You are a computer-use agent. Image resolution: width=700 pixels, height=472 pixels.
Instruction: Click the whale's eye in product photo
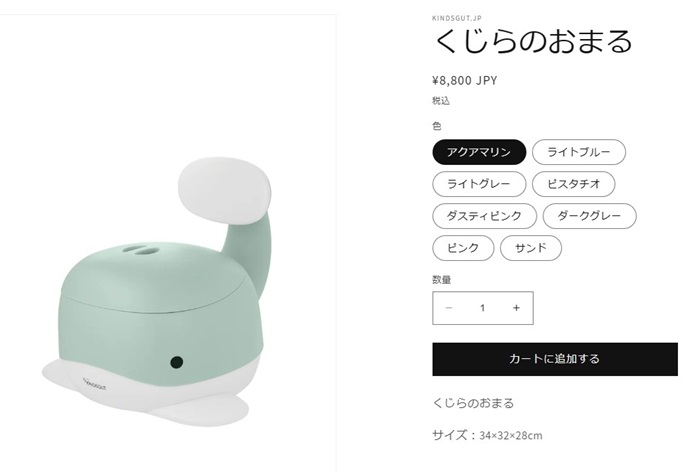pyautogui.click(x=177, y=362)
